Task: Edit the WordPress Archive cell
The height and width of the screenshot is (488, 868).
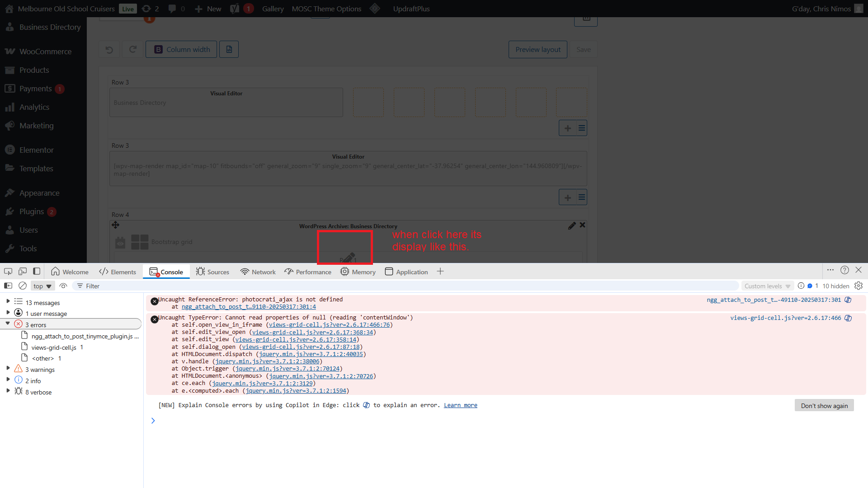Action: click(572, 225)
